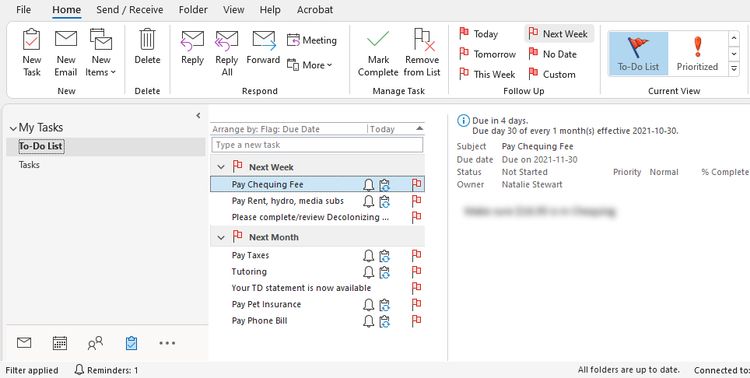Image resolution: width=750 pixels, height=378 pixels.
Task: Expand the More respond options dropdown
Action: point(309,65)
